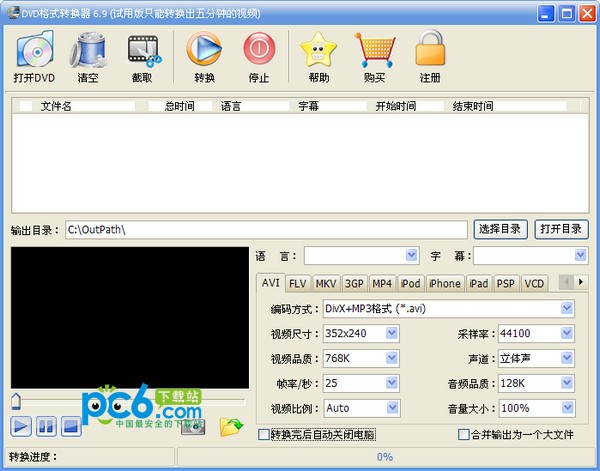Open the 视频尺寸 352x240 dropdown

pos(391,333)
